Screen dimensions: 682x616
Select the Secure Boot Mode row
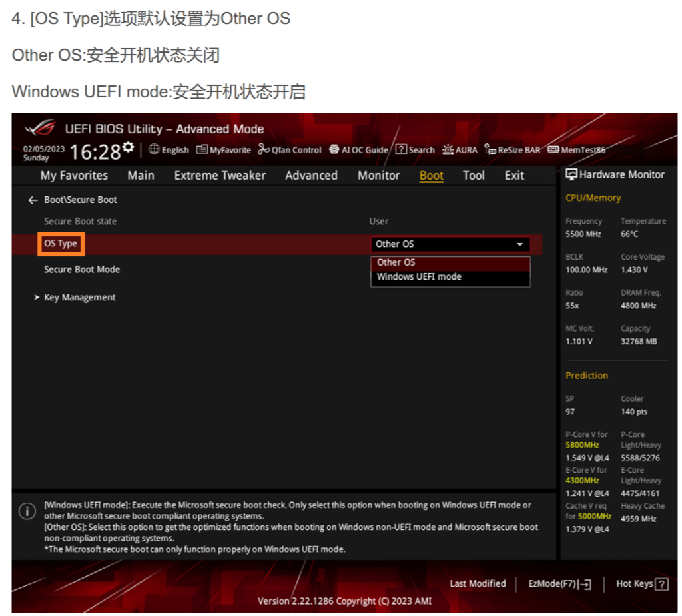(82, 270)
